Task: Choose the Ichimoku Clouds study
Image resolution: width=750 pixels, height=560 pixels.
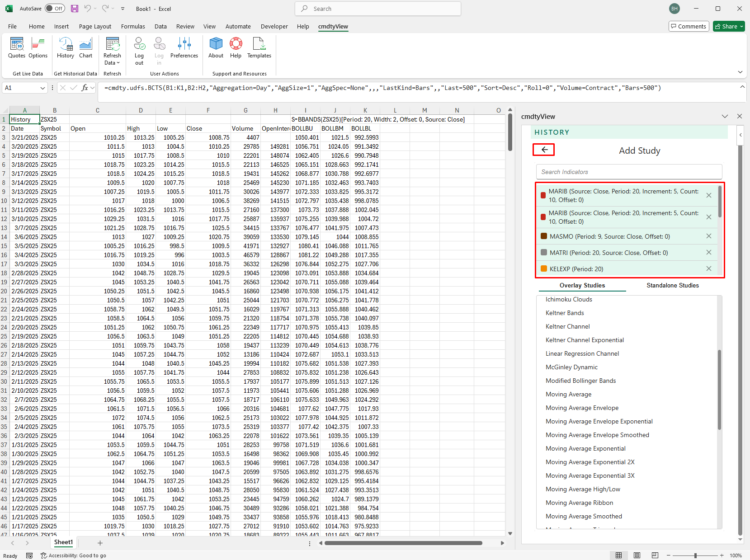Action: click(x=569, y=299)
